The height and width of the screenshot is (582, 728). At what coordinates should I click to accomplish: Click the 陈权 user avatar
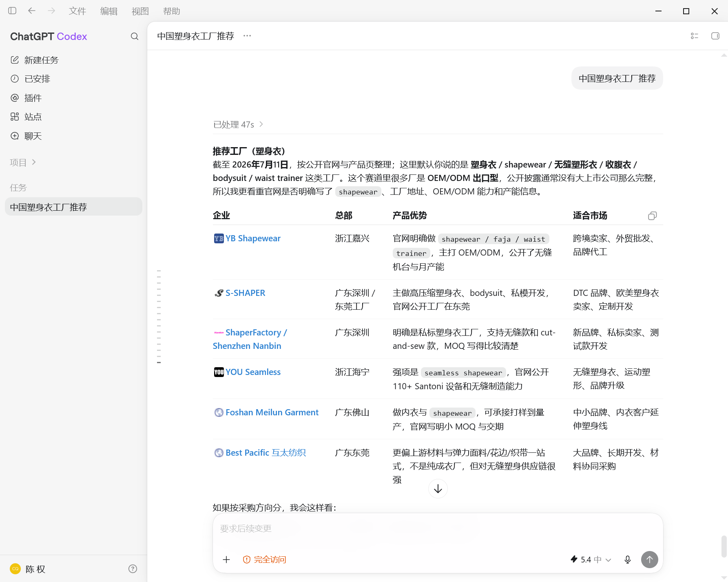pos(15,569)
